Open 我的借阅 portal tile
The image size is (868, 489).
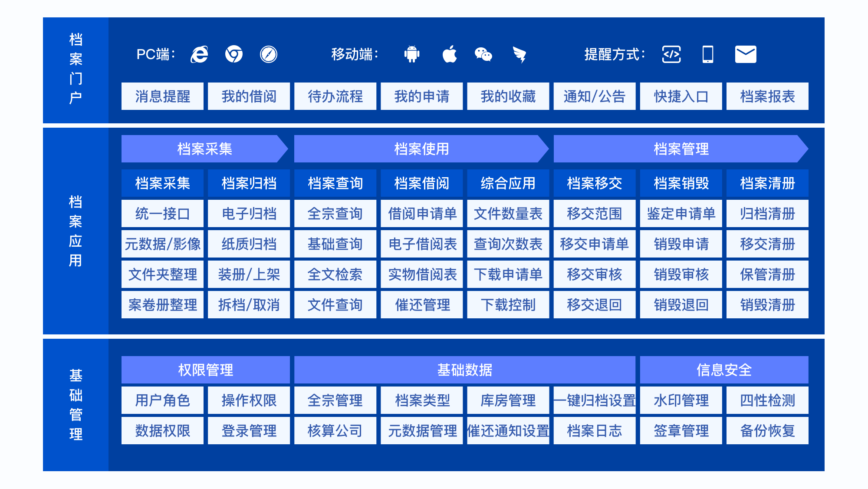tap(249, 96)
